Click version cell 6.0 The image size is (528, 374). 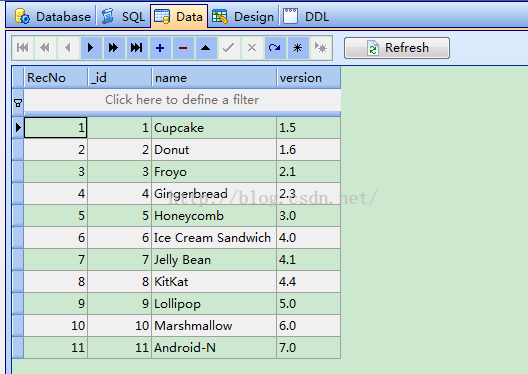coord(308,326)
